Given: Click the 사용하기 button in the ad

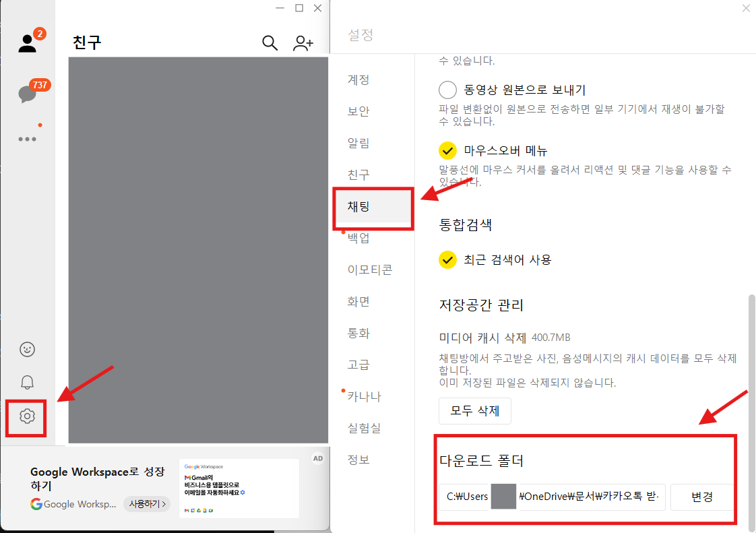Looking at the screenshot, I should (x=147, y=504).
